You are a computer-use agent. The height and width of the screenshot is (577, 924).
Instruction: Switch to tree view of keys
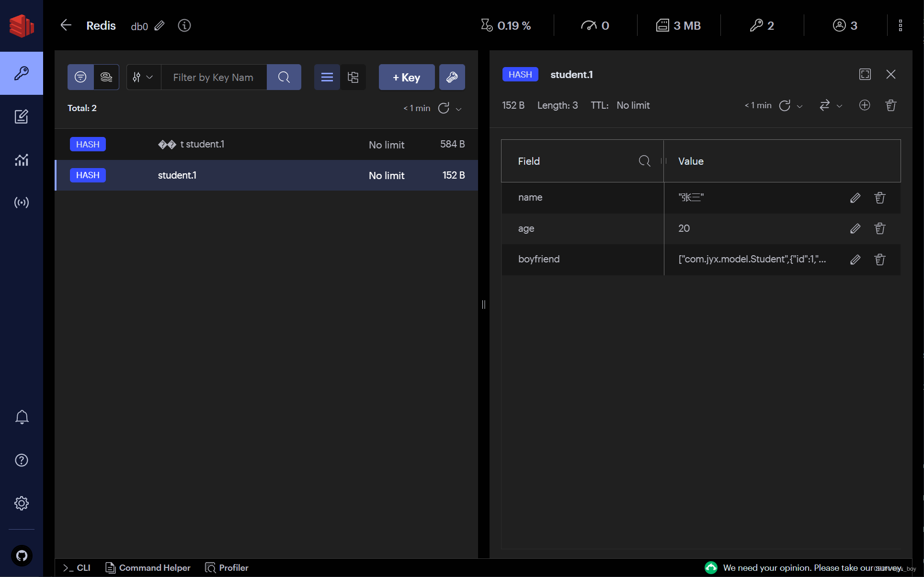pyautogui.click(x=353, y=77)
